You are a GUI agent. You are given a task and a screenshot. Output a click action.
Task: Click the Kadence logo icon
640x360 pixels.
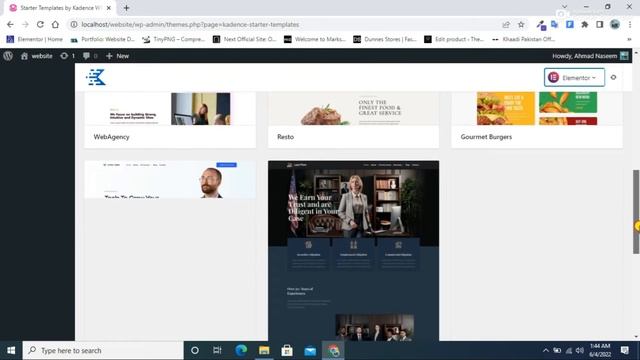pos(96,77)
